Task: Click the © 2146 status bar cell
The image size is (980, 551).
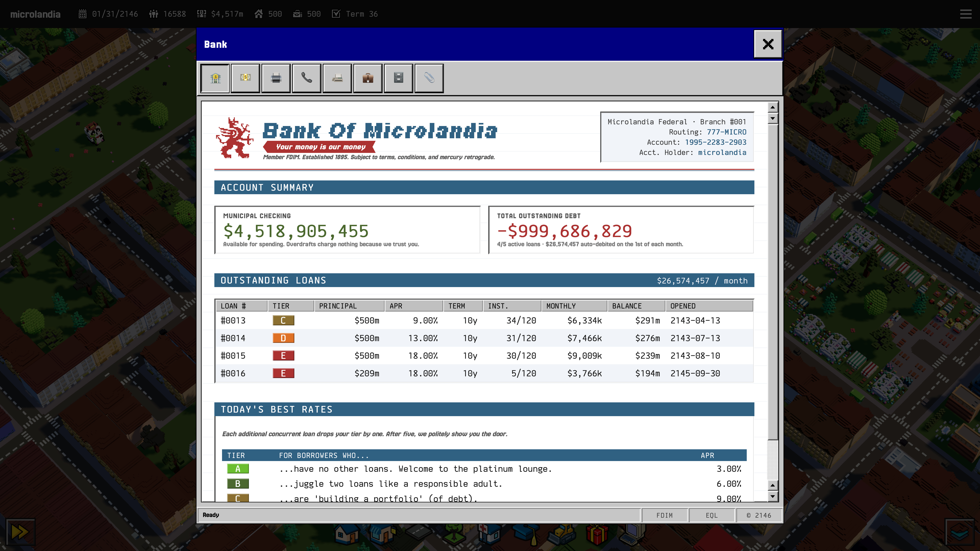Action: [759, 515]
